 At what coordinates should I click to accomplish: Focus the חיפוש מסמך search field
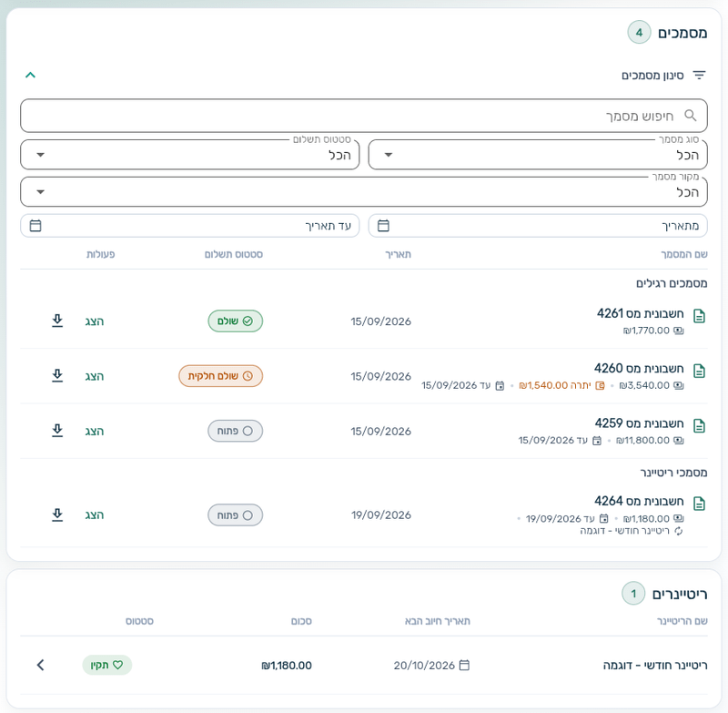[364, 116]
